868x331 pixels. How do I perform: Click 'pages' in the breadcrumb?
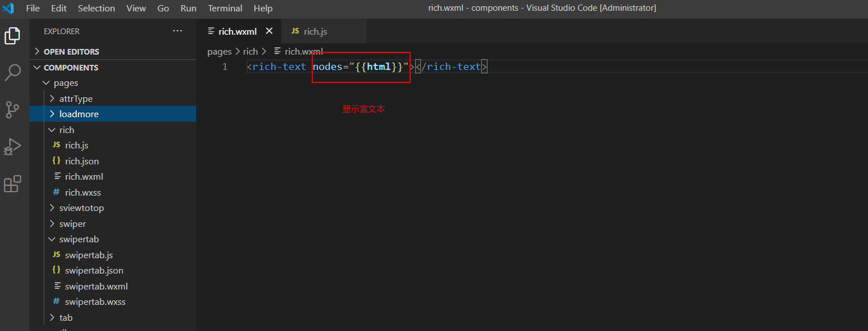[220, 51]
